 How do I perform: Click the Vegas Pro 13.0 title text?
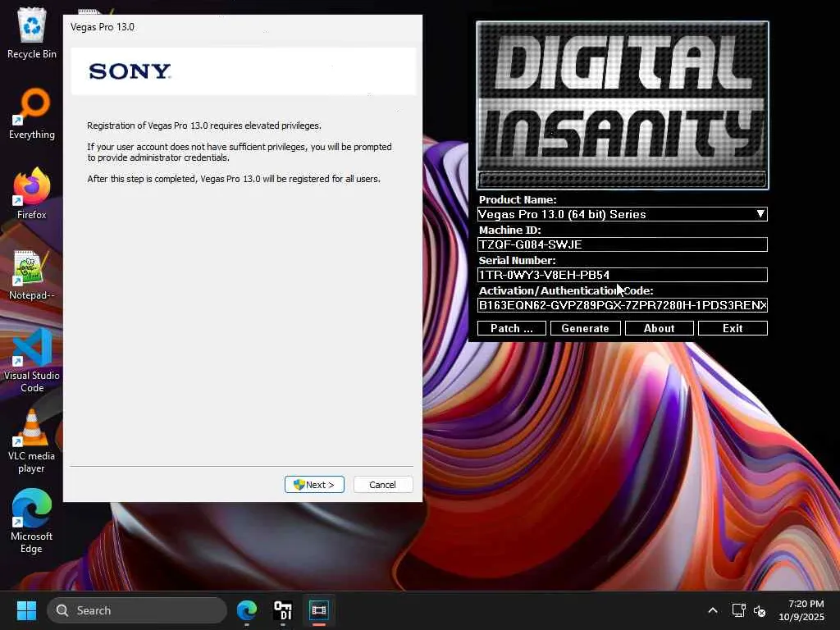103,27
